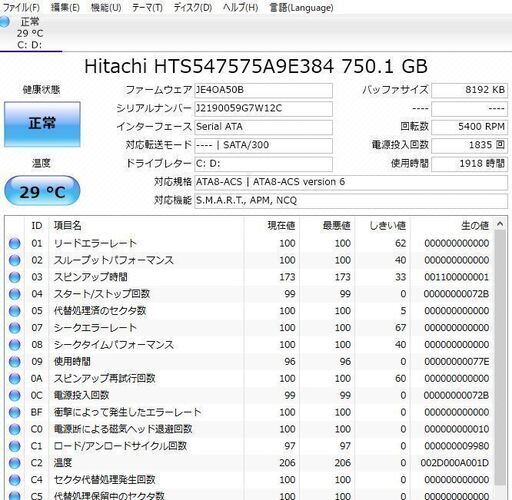The width and height of the screenshot is (512, 500).
Task: Click the 最悪値 column header
Action: point(327,226)
